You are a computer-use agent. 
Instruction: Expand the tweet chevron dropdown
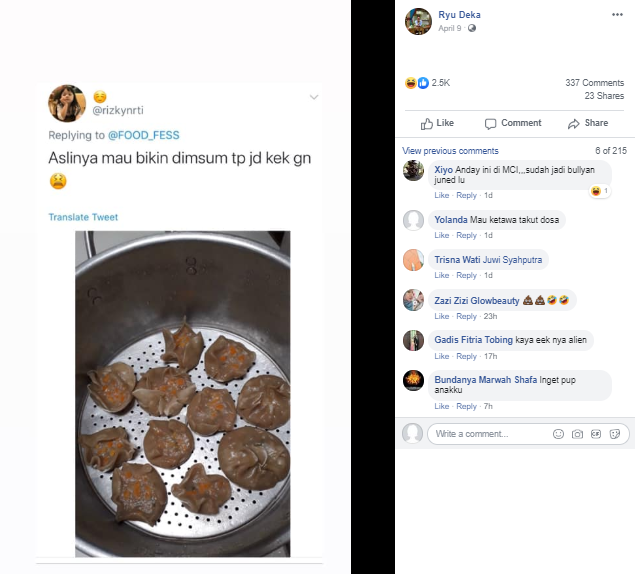point(314,97)
